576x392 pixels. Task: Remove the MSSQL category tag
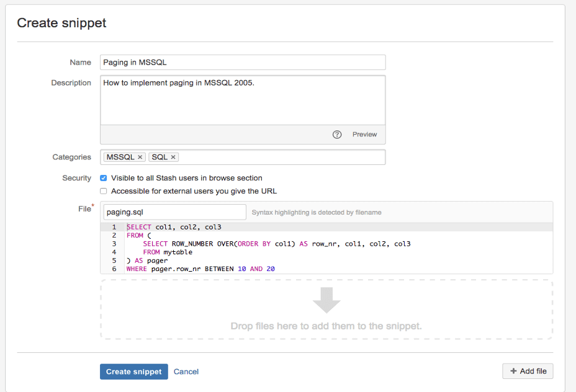(140, 157)
